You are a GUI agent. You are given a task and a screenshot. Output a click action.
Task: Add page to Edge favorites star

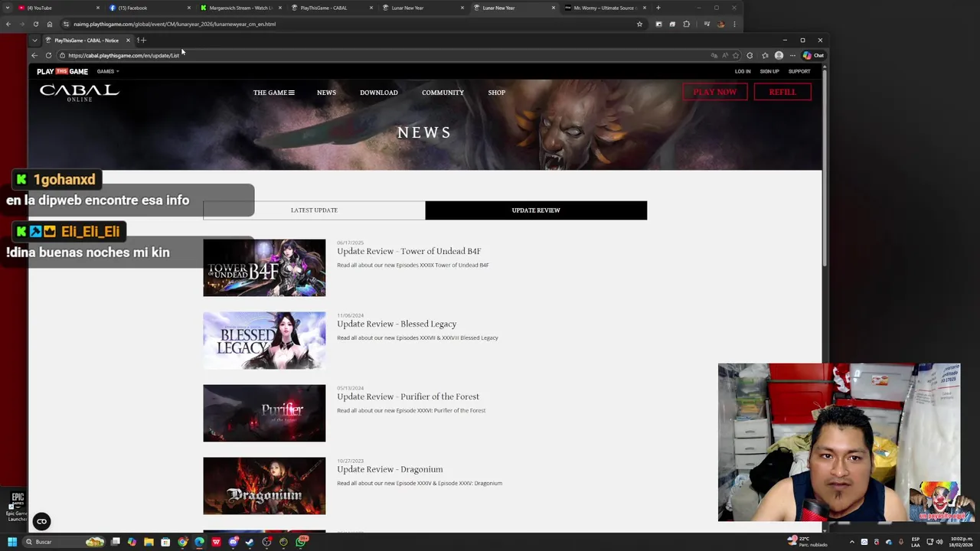[736, 55]
